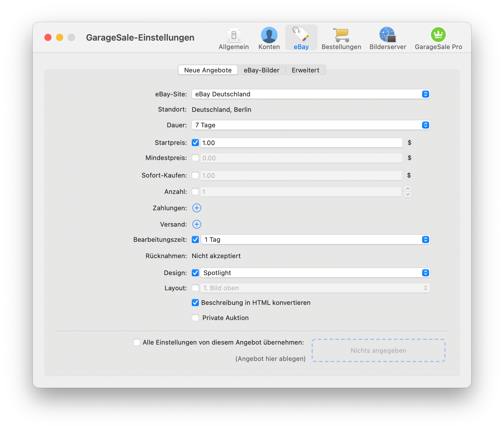Open the Allgemein preferences pane

click(234, 39)
